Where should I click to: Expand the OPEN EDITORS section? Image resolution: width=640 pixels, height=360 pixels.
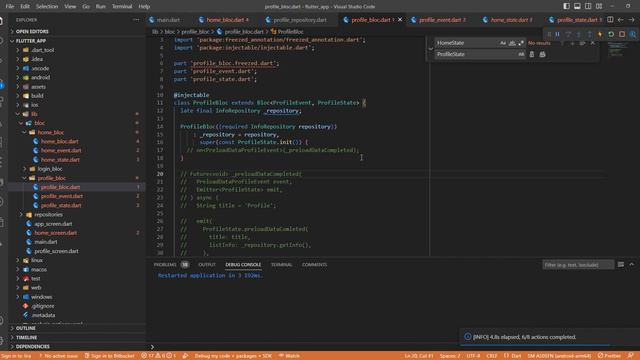pyautogui.click(x=77, y=31)
